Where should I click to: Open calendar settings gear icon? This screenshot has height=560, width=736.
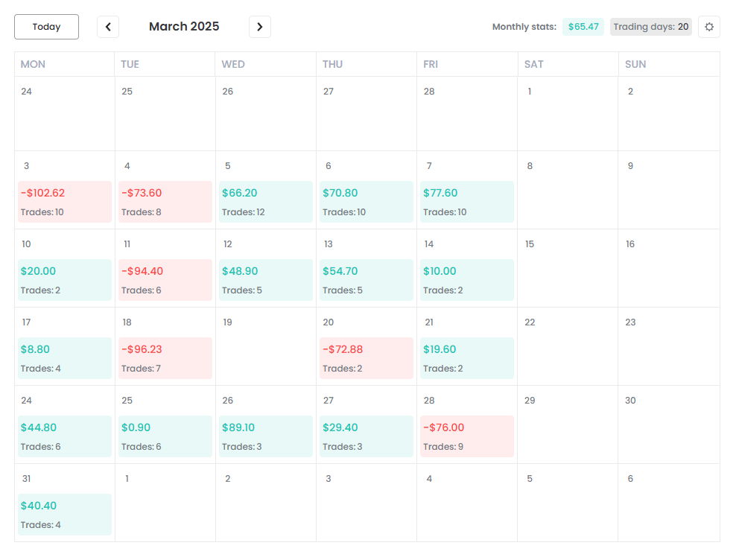click(x=708, y=27)
